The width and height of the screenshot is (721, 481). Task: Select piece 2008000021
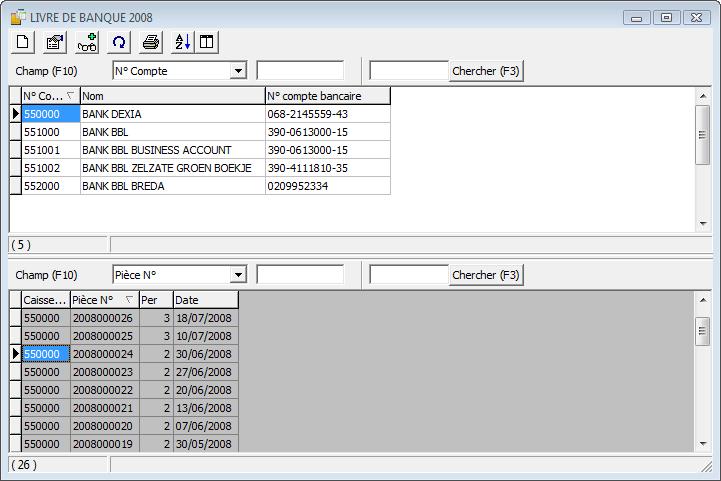tap(104, 407)
